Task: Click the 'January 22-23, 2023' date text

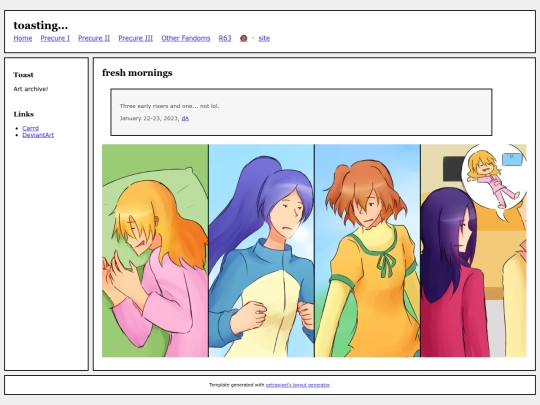Action: (x=149, y=118)
